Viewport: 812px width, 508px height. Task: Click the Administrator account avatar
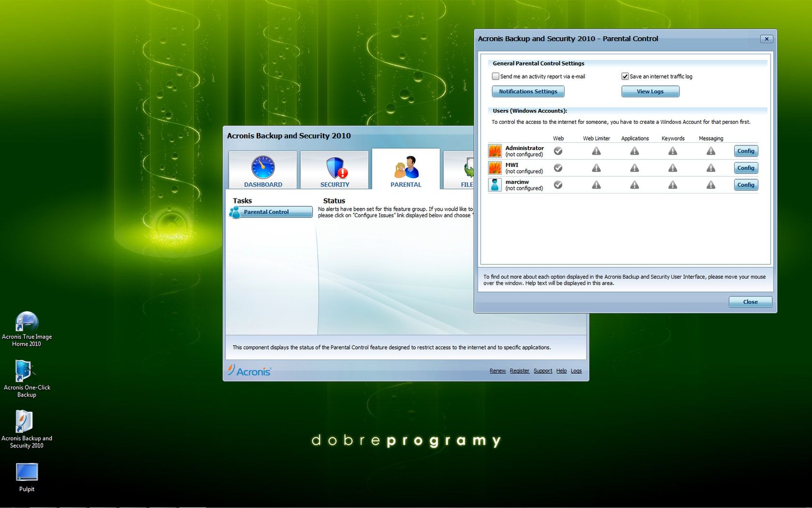pyautogui.click(x=495, y=151)
